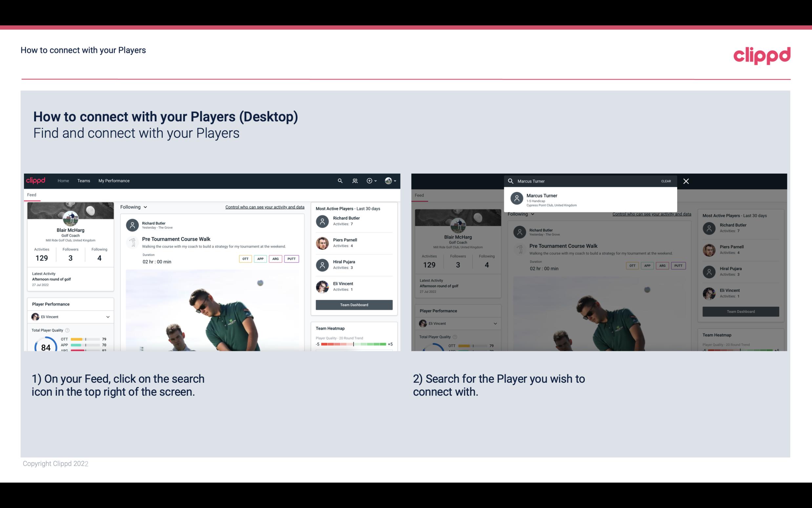
Task: Click the CLEAR button in search bar
Action: click(x=666, y=181)
